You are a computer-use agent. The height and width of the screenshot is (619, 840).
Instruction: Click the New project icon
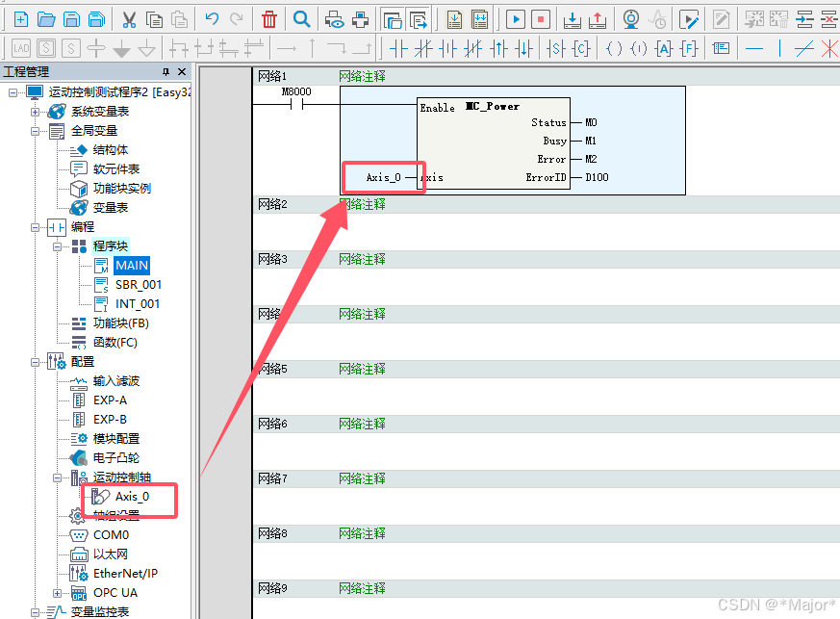click(21, 20)
